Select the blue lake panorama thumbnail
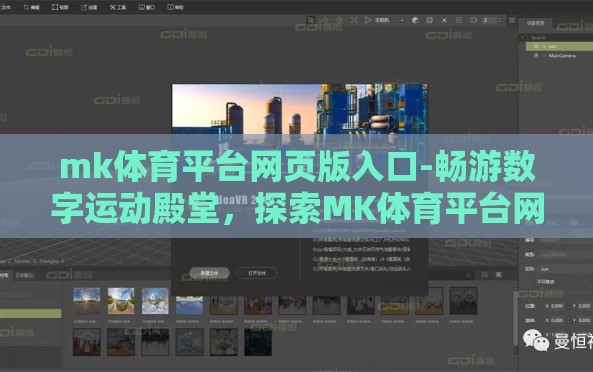 pyautogui.click(x=189, y=305)
